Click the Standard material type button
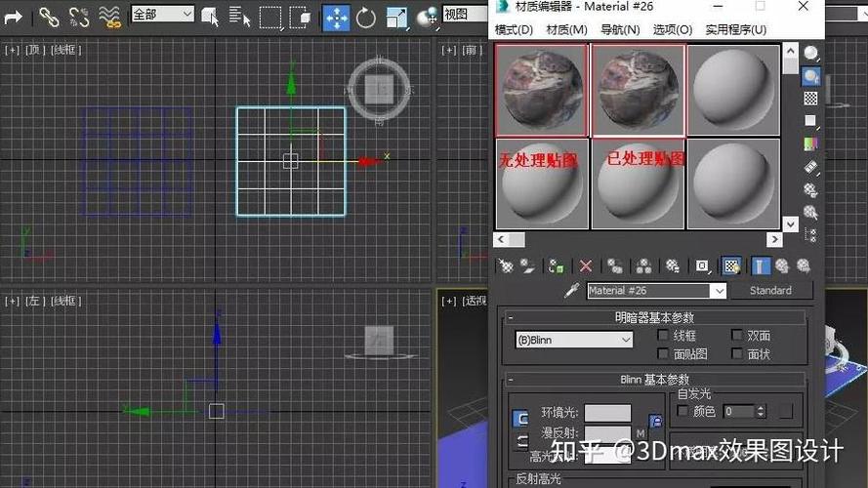868x488 pixels. (770, 291)
